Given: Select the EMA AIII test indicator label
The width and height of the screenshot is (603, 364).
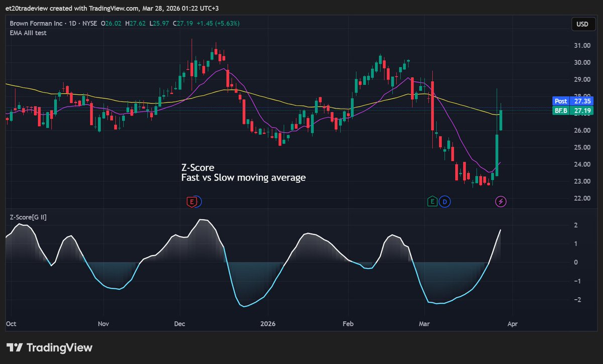Looking at the screenshot, I should [29, 33].
